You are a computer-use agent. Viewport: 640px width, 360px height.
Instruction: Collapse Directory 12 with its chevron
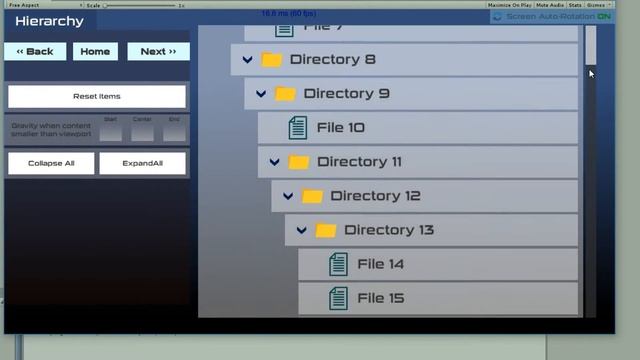coord(288,196)
